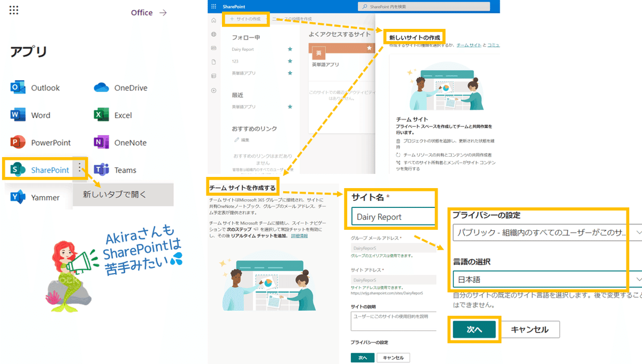Screen dimensions: 642x364
Task: Launch Word from the app list
Action: tap(18, 115)
